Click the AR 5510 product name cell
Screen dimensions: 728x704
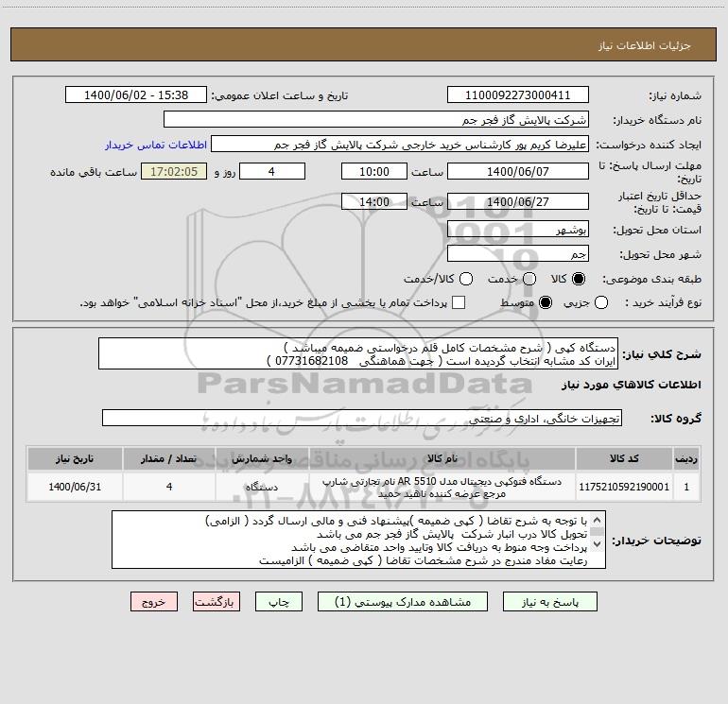pos(442,487)
